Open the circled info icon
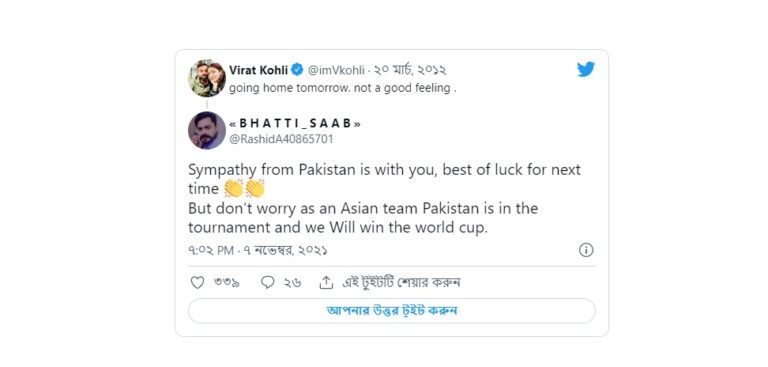The height and width of the screenshot is (367, 768). (x=586, y=250)
